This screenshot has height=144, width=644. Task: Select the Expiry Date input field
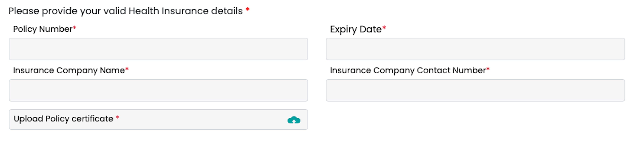(475, 49)
